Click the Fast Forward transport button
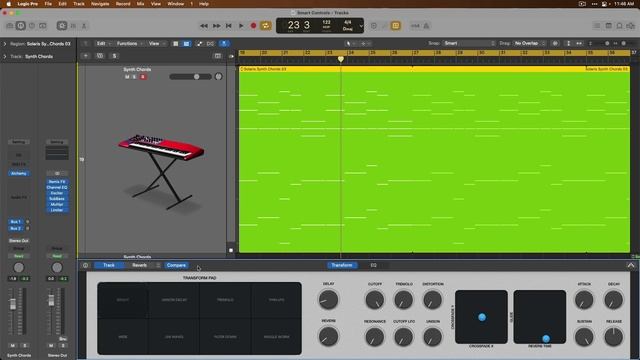The height and width of the screenshot is (360, 640). tap(216, 26)
